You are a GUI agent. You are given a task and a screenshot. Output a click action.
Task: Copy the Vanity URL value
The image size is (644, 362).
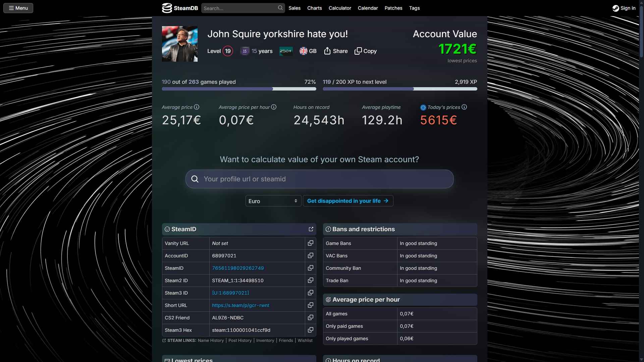tap(311, 243)
